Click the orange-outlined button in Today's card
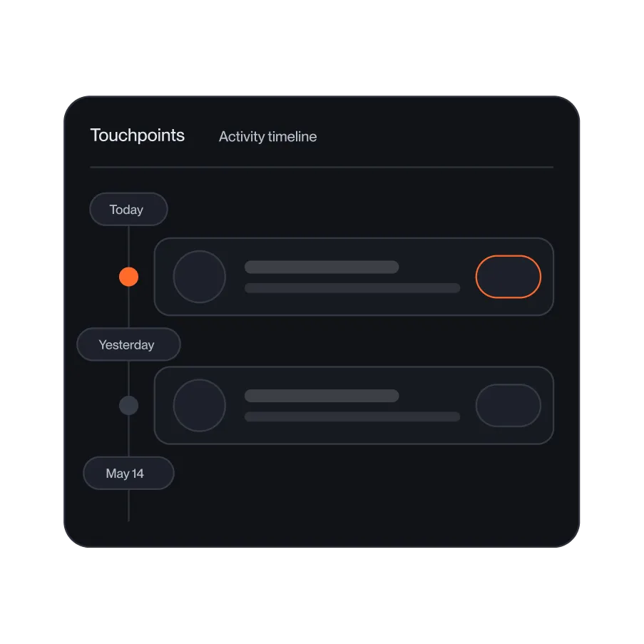The image size is (644, 644). [x=508, y=277]
